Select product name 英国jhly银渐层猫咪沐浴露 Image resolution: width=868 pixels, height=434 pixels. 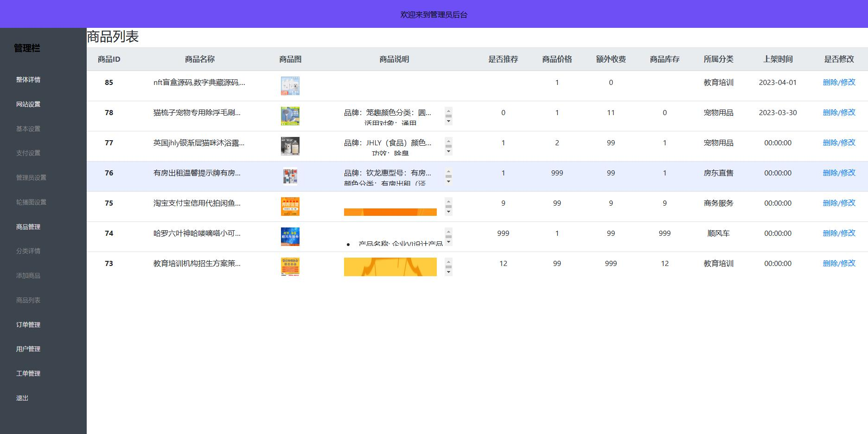click(x=199, y=143)
